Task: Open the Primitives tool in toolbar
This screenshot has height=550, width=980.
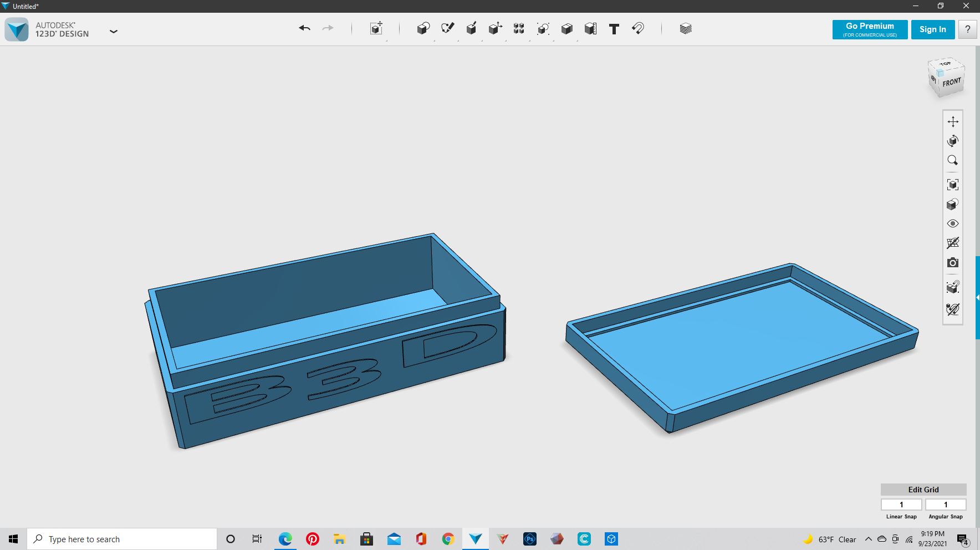Action: (x=423, y=29)
